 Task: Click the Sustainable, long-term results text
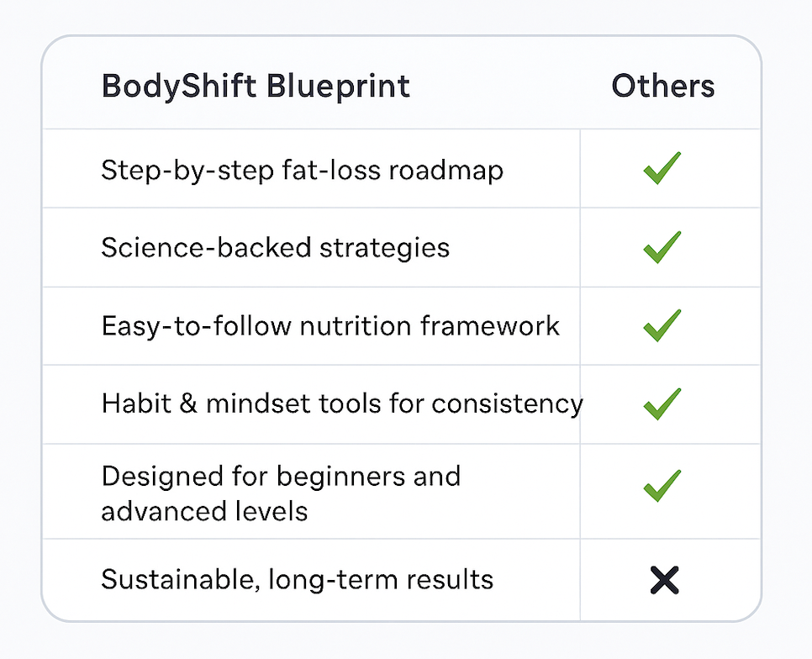(297, 580)
